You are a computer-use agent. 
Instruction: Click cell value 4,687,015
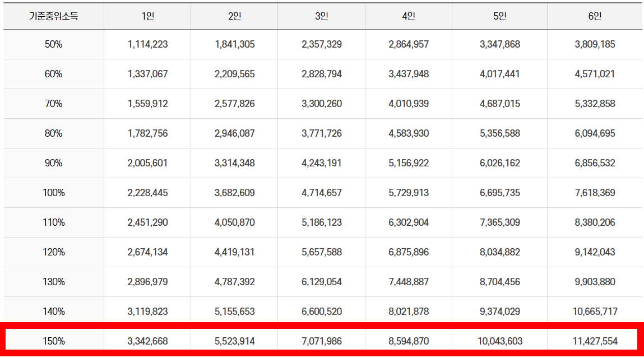pyautogui.click(x=500, y=104)
